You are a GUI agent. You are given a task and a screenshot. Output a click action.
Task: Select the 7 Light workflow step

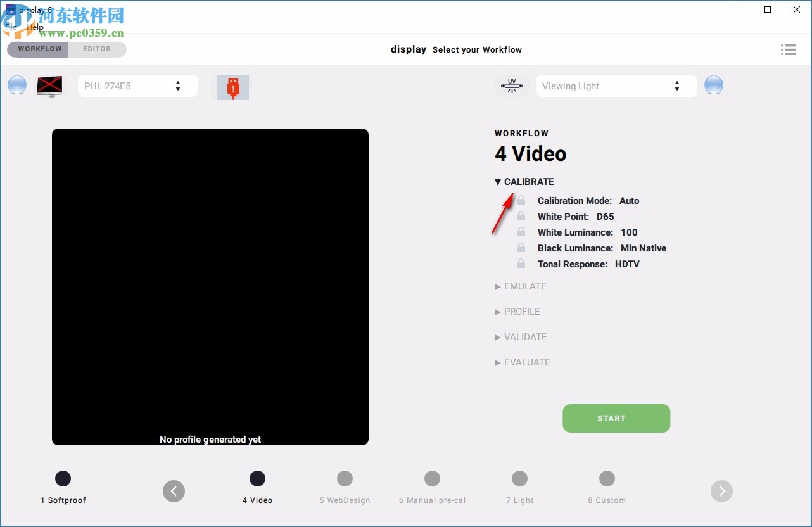tap(519, 478)
